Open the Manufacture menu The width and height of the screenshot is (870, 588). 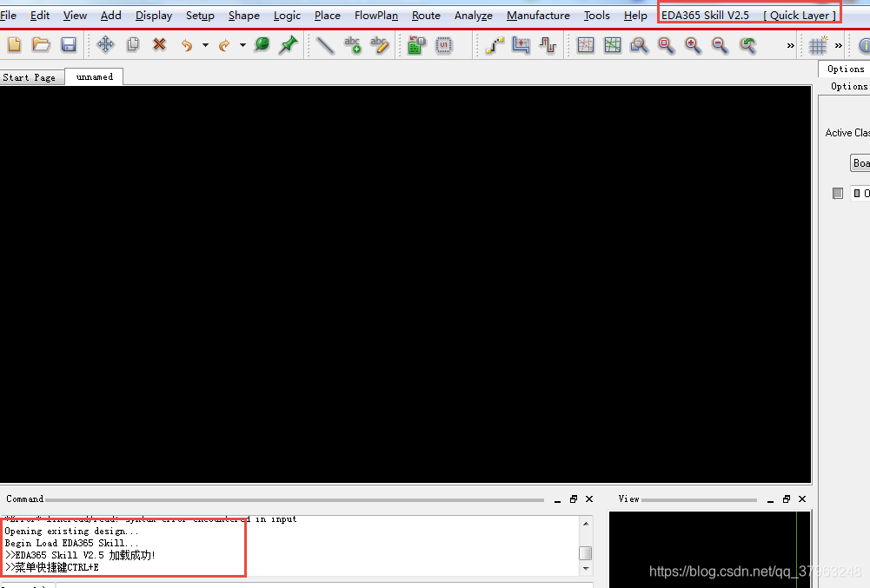tap(538, 16)
